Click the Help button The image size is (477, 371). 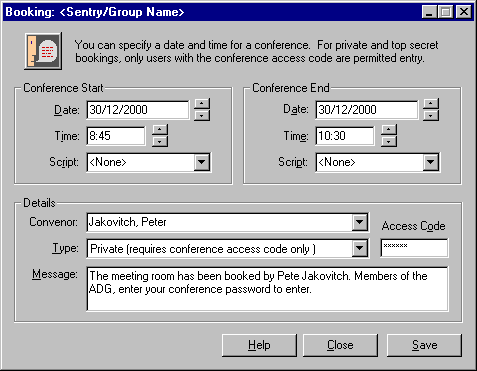click(259, 345)
